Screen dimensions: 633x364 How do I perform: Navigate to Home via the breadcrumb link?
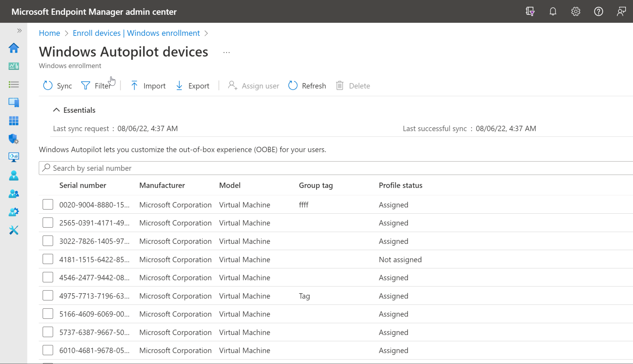(x=49, y=33)
